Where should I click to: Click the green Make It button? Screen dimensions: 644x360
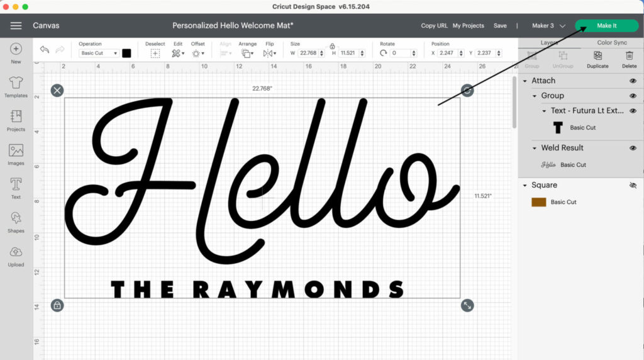[606, 26]
